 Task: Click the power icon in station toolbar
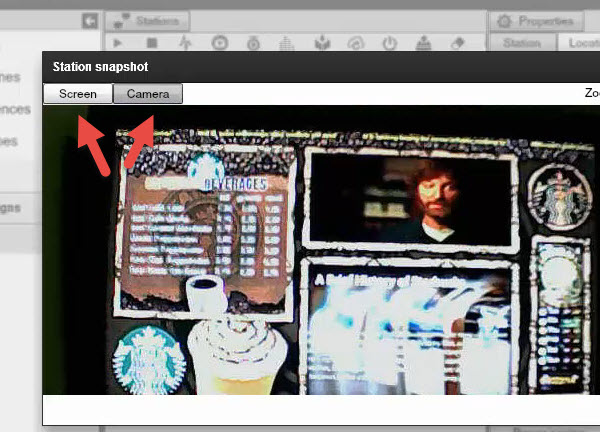click(x=390, y=43)
